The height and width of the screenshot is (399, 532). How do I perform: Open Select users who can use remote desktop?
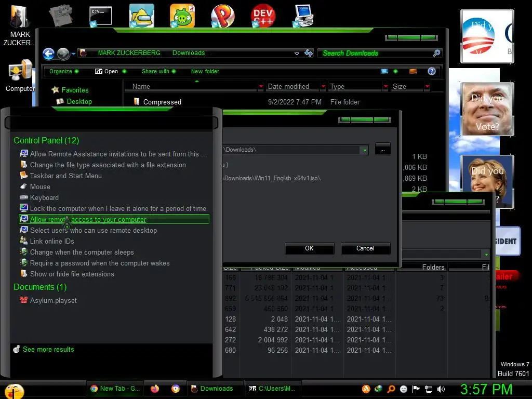pos(94,230)
